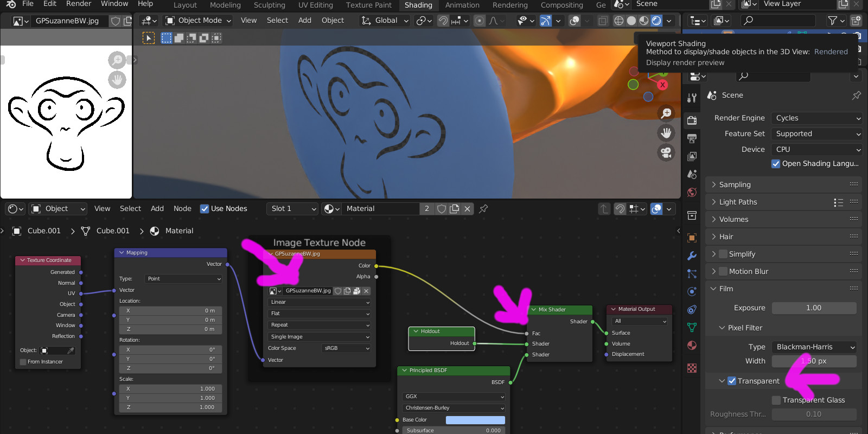Image resolution: width=868 pixels, height=434 pixels.
Task: Toggle fake user shield for Material
Action: coord(442,208)
